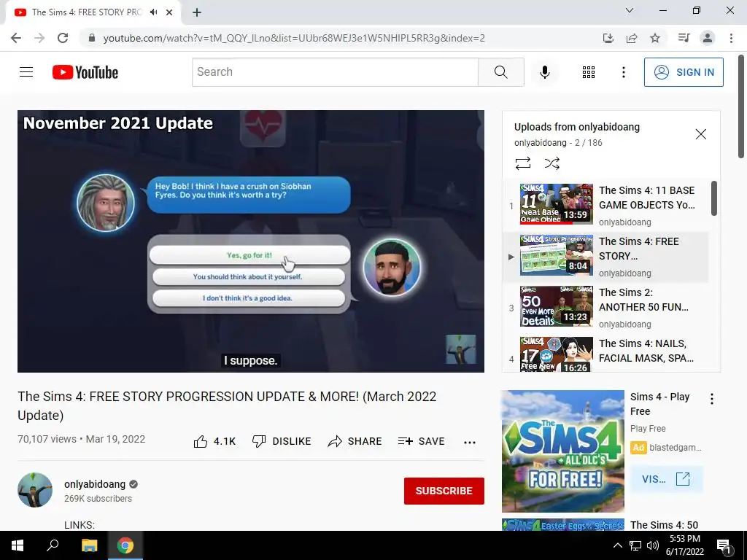
Task: Share this page icon in address bar
Action: 632,38
